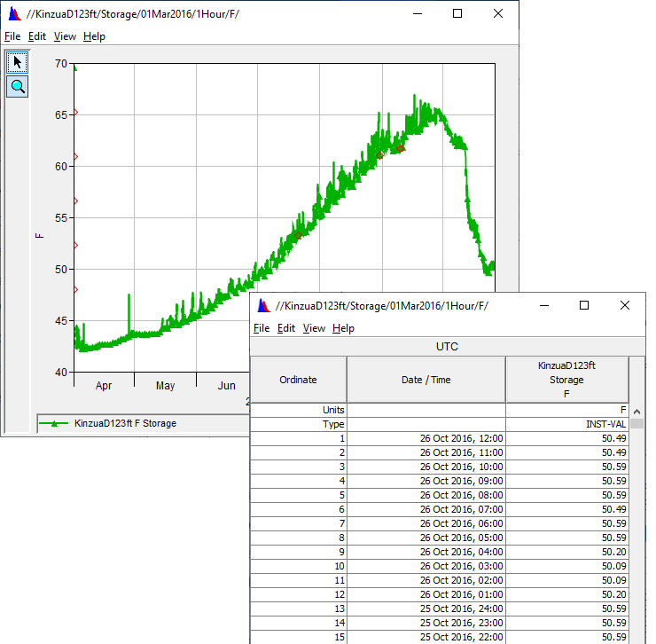Open File menu in plot window
656x644 pixels.
[12, 36]
